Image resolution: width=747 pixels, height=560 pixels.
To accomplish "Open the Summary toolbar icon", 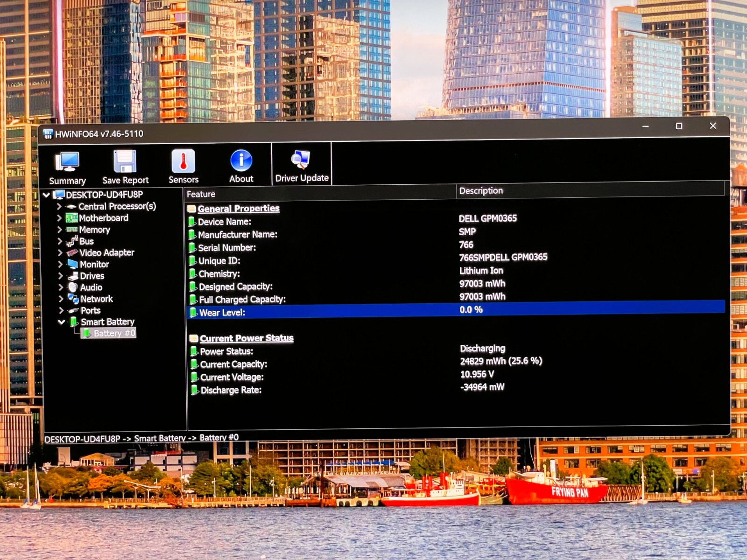I will coord(67,162).
